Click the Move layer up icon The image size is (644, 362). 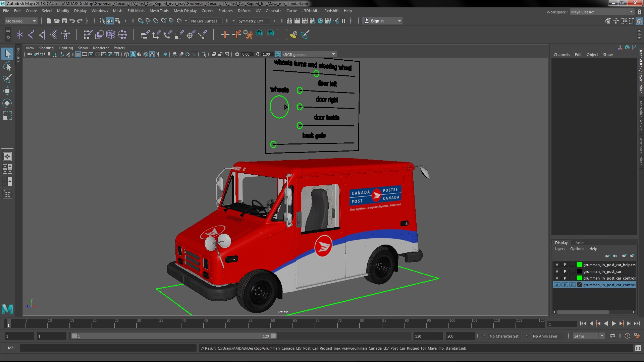coord(607,256)
